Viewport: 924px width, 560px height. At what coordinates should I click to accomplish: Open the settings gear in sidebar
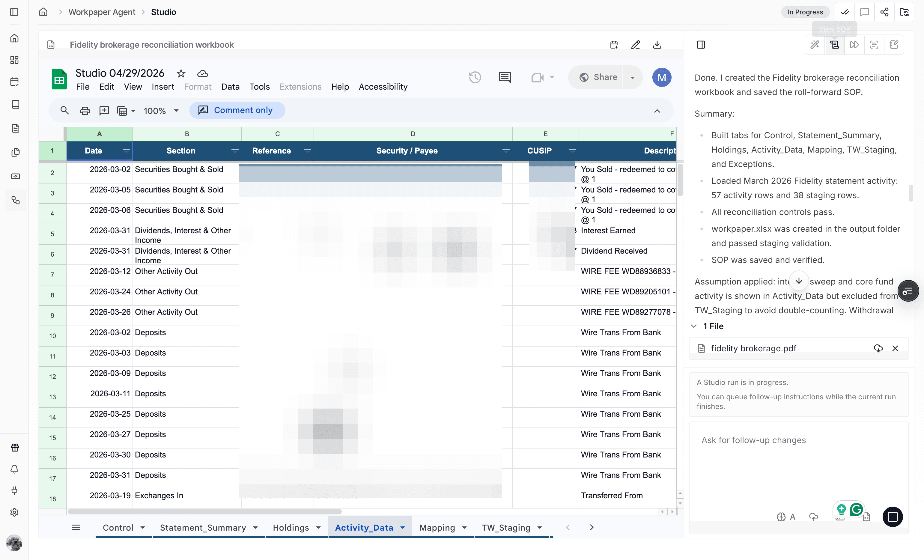coord(14,512)
